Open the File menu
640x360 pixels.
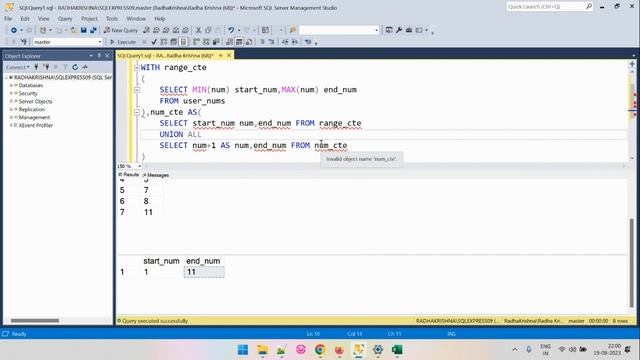[8, 19]
